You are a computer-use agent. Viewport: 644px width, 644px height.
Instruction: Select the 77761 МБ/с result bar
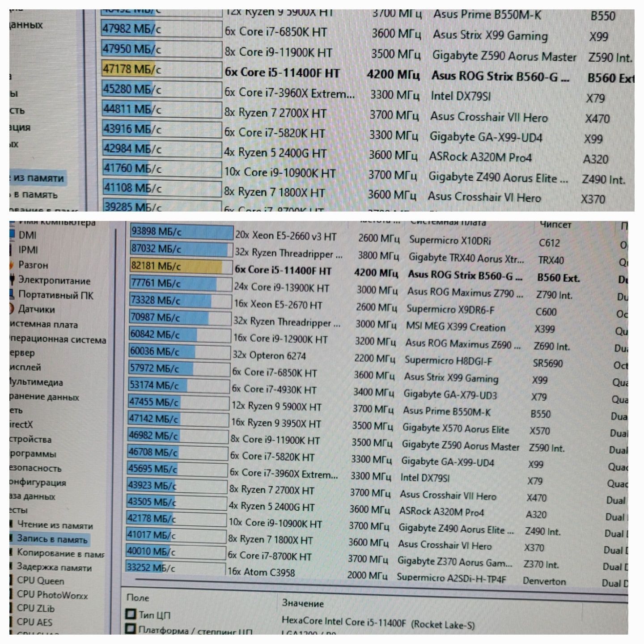point(180,284)
